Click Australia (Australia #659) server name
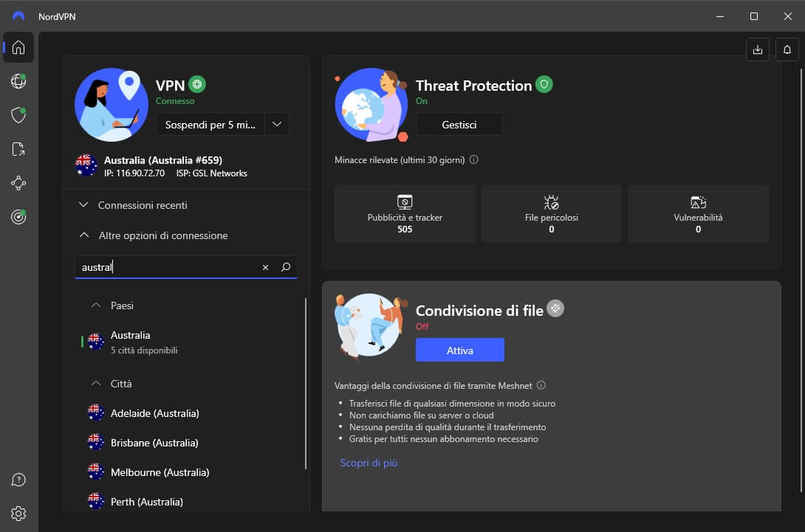 point(163,160)
